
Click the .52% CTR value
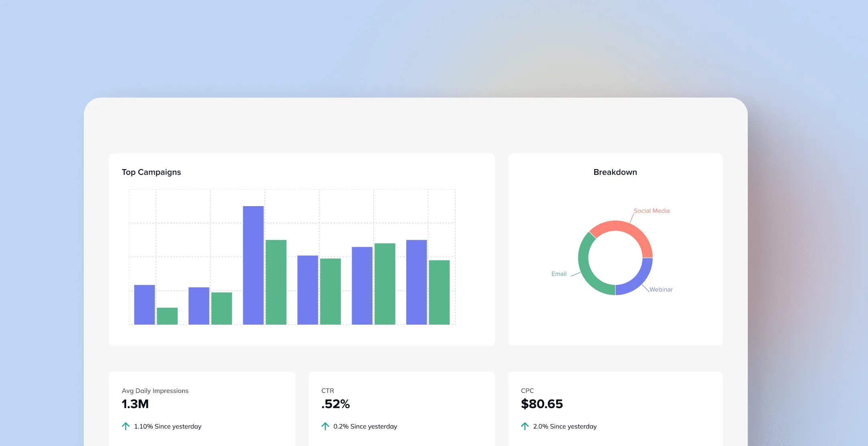coord(336,404)
